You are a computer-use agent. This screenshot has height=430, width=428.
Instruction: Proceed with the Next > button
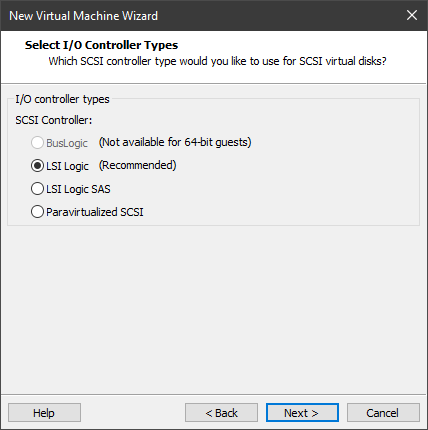[x=302, y=413]
